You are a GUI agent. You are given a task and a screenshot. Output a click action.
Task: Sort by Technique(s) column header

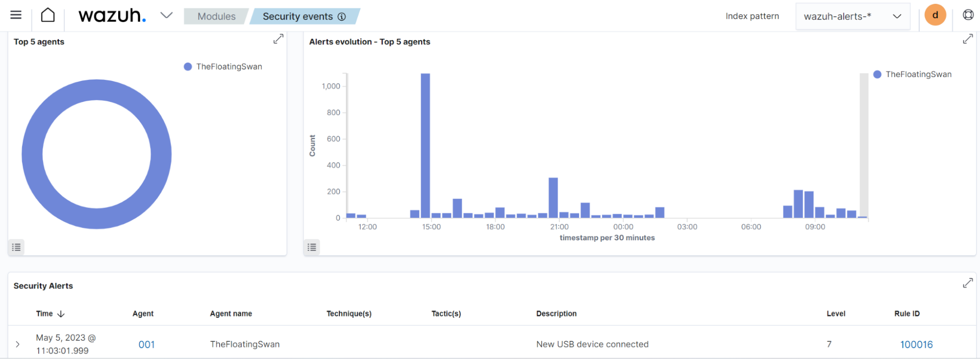tap(349, 314)
